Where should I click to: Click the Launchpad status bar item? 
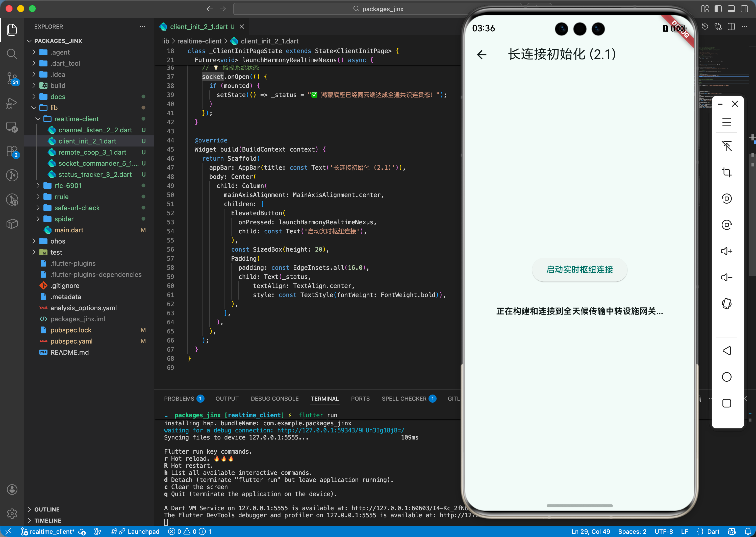pyautogui.click(x=143, y=531)
